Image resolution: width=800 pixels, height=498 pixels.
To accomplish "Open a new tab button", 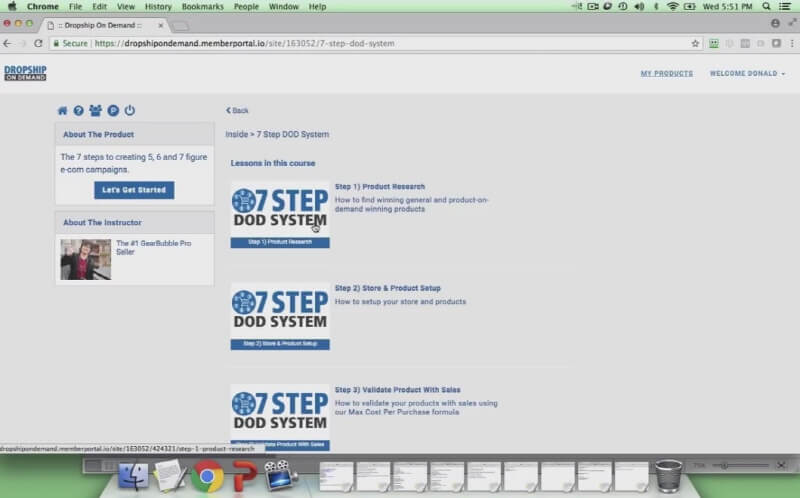I will 180,26.
